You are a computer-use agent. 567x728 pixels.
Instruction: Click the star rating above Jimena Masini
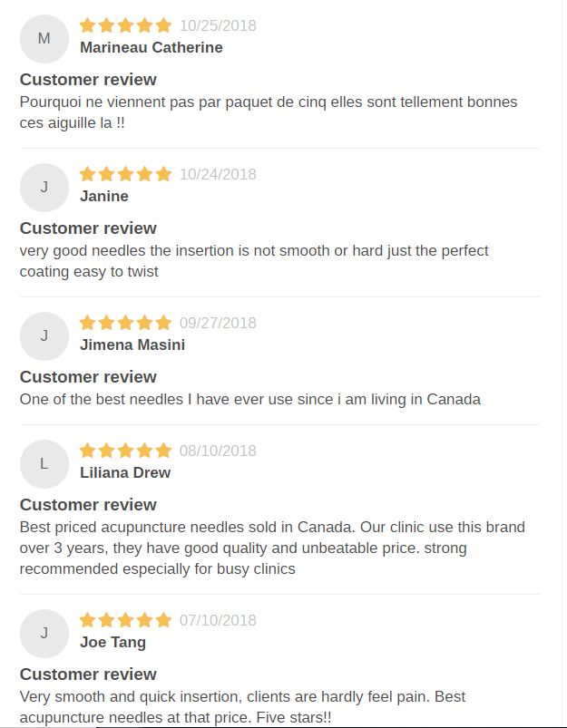click(x=125, y=323)
